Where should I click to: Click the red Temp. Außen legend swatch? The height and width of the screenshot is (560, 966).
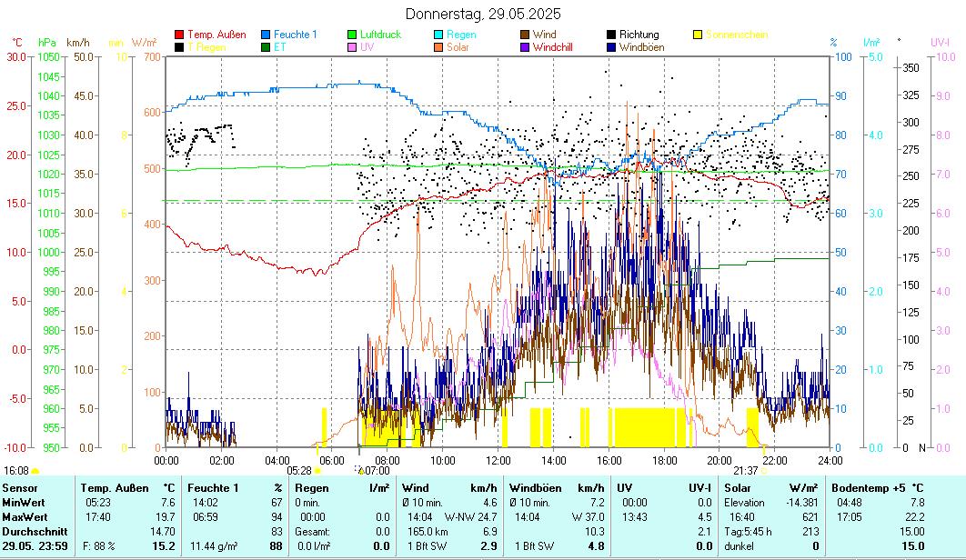pyautogui.click(x=179, y=35)
